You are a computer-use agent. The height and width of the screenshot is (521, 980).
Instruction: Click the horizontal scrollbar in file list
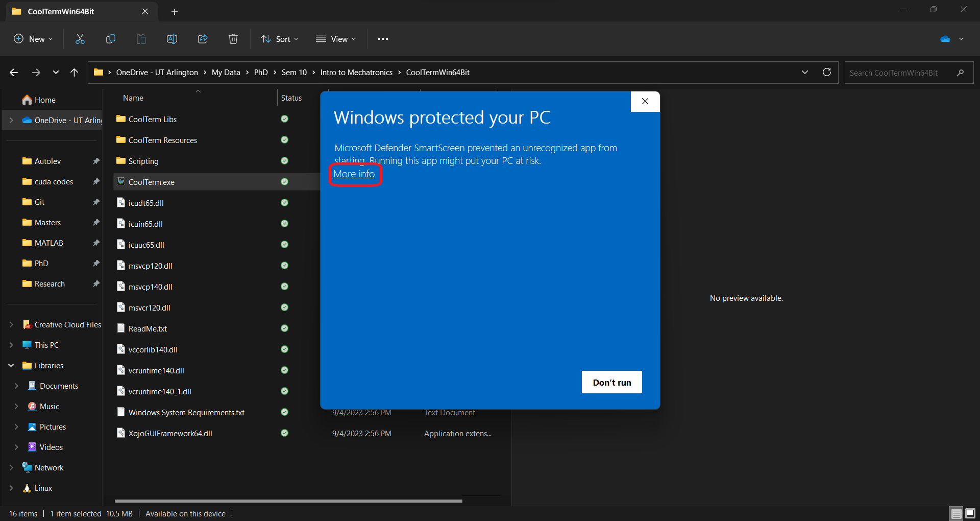coord(288,501)
